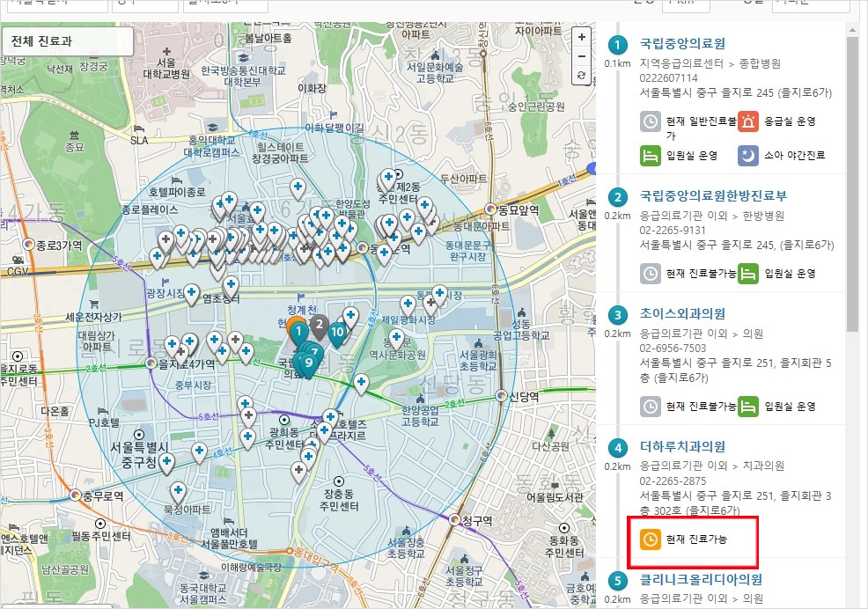
Task: Click numbered badge 1 in results list
Action: (618, 46)
